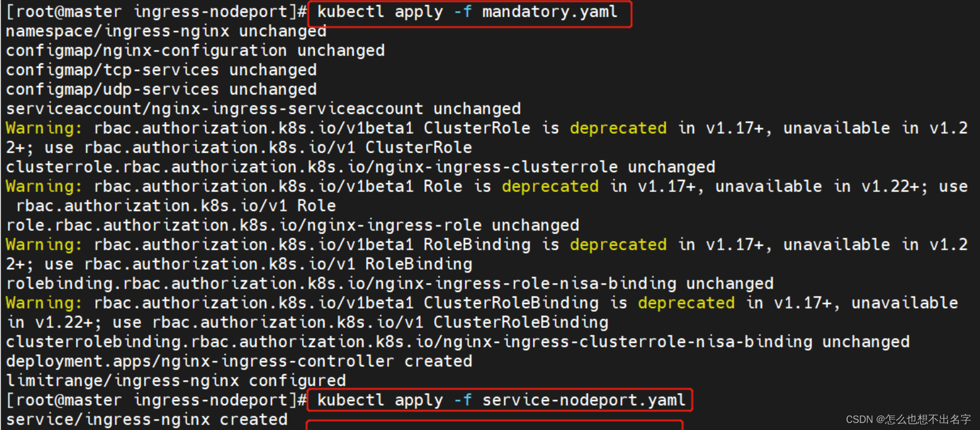Image resolution: width=980 pixels, height=430 pixels.
Task: Click the nginx-ingress-role-nisa-binding unchanged line
Action: tap(390, 284)
